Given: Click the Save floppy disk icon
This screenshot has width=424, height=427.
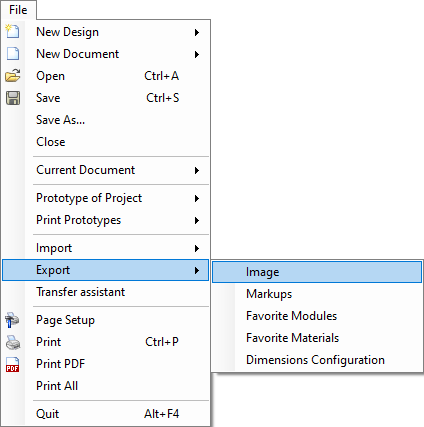Looking at the screenshot, I should tap(13, 98).
